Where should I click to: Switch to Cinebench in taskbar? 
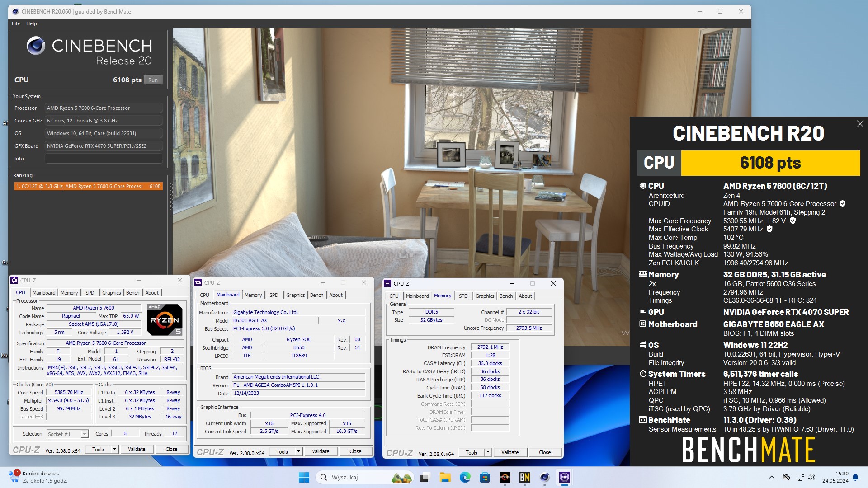(x=544, y=477)
